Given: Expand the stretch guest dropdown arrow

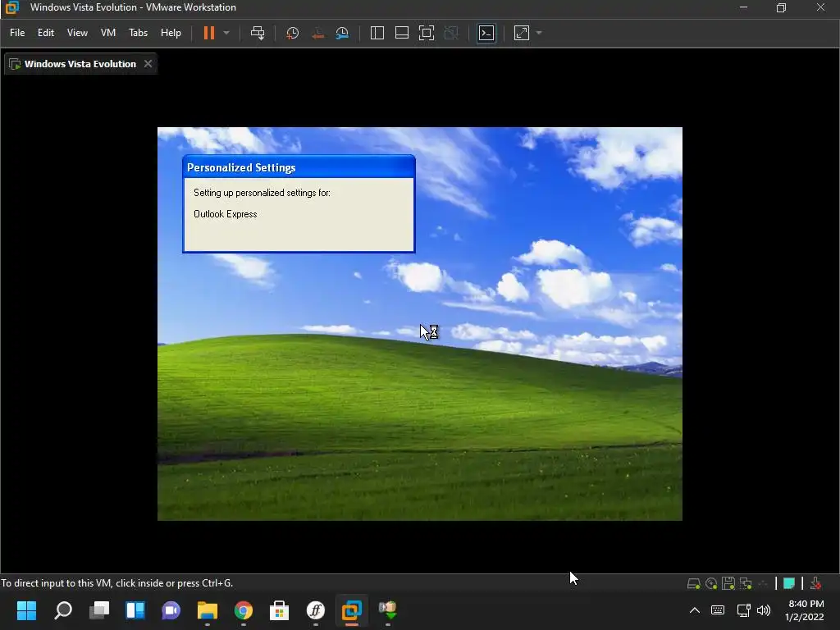Looking at the screenshot, I should 539,33.
